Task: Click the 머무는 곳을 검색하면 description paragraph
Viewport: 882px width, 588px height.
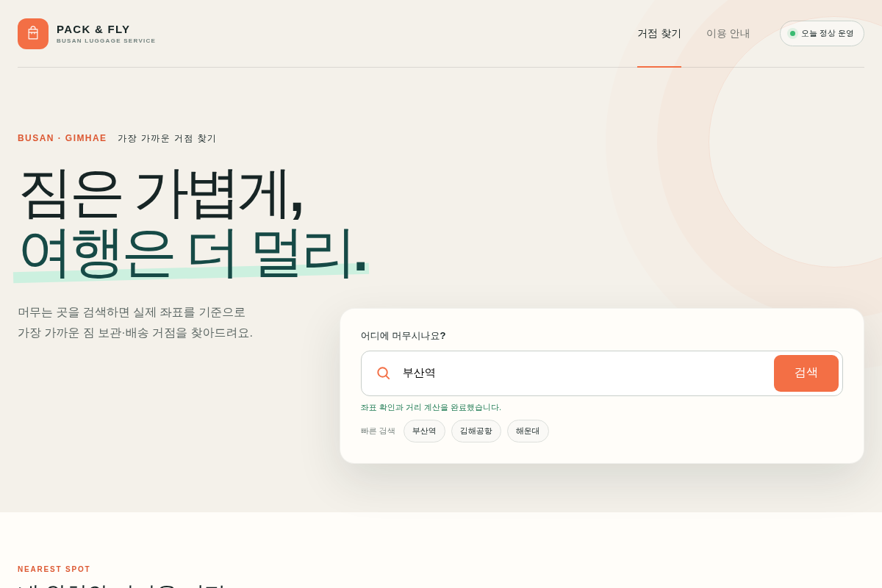Action: (x=135, y=323)
